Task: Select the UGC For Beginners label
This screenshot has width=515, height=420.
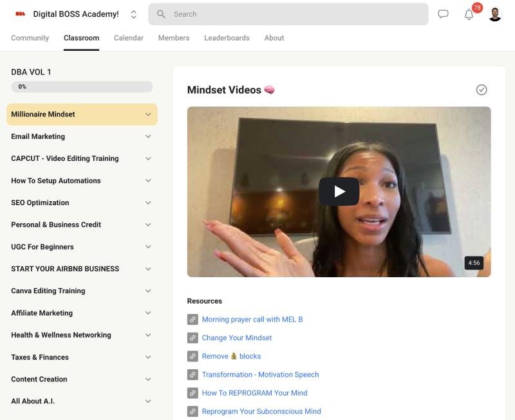Action: [42, 247]
